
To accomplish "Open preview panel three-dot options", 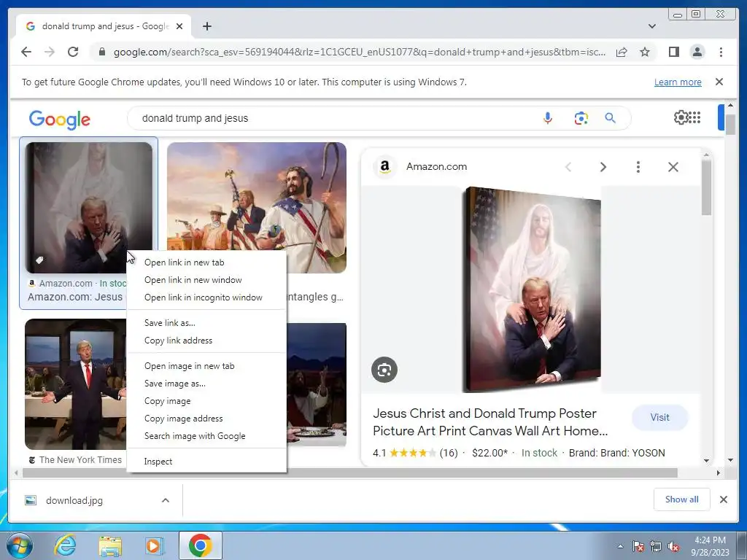I will 638,167.
